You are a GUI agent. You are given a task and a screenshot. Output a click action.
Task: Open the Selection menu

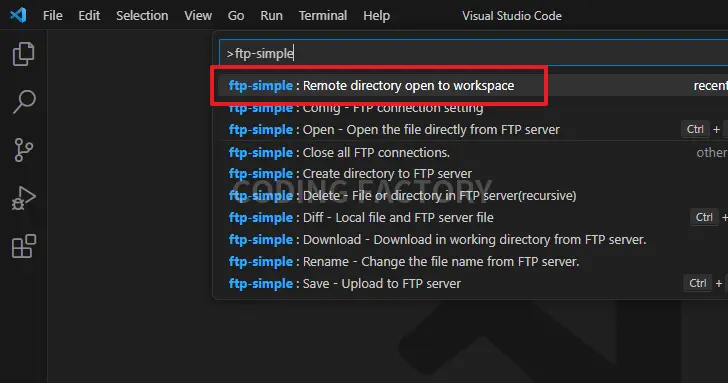[142, 15]
